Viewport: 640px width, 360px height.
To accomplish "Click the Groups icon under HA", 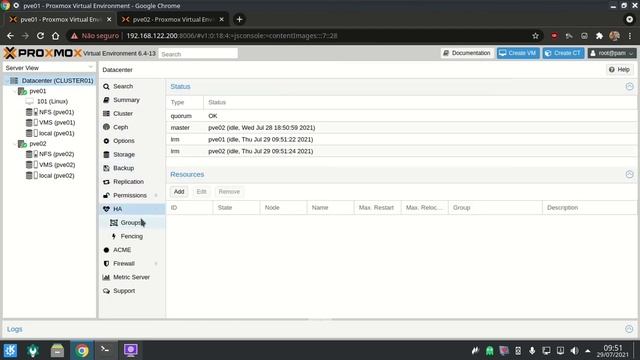I will click(114, 222).
